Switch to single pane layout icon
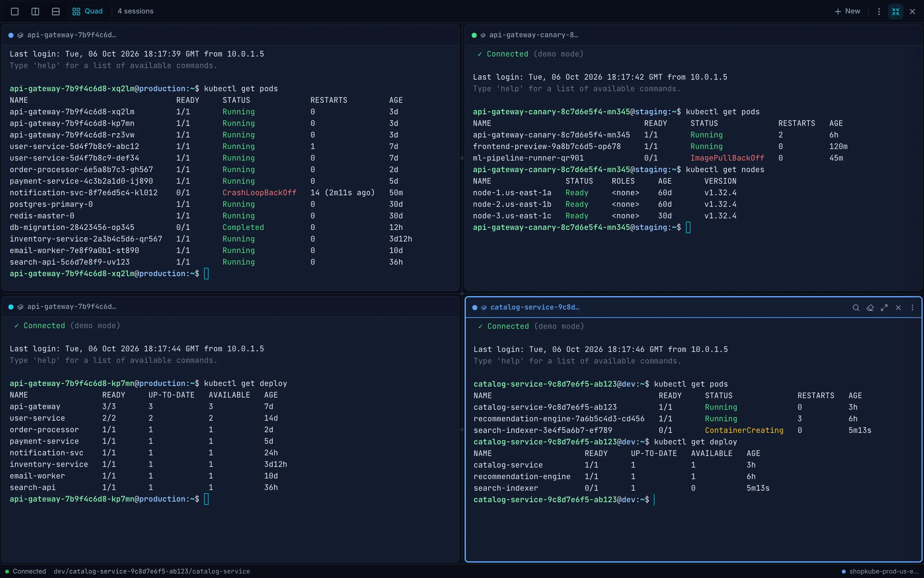Image resolution: width=924 pixels, height=578 pixels. tap(15, 12)
